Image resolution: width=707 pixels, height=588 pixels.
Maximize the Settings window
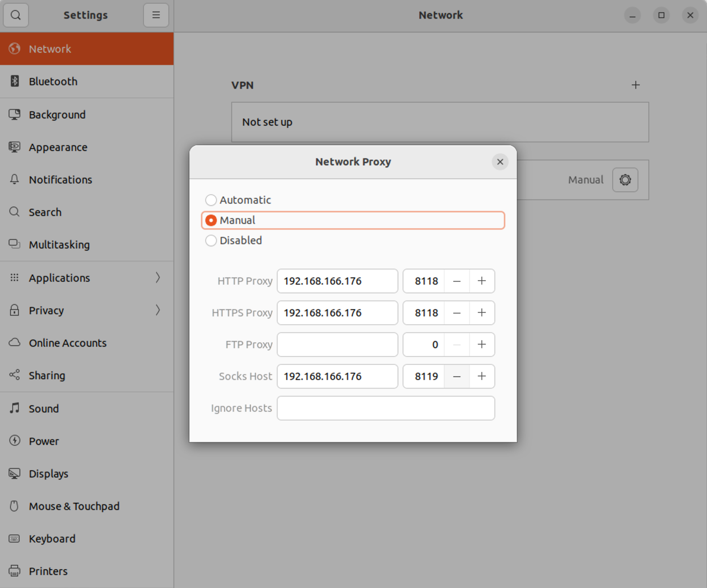661,16
